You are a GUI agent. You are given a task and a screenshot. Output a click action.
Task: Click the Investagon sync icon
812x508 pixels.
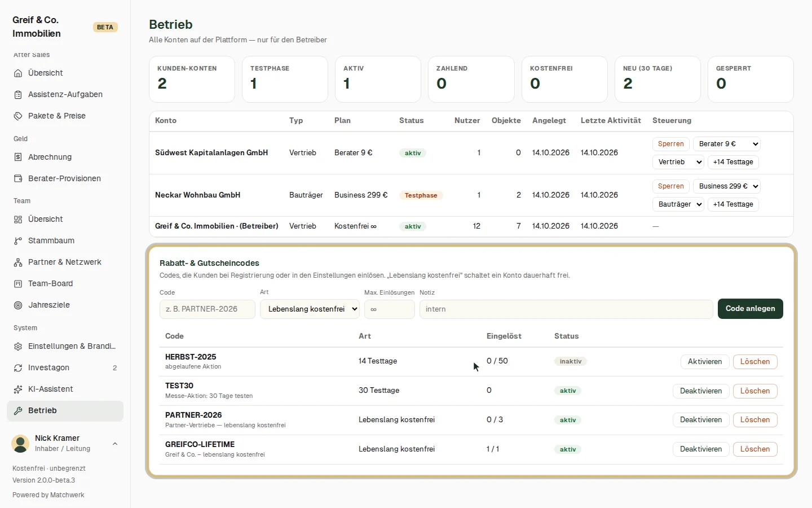tap(18, 368)
